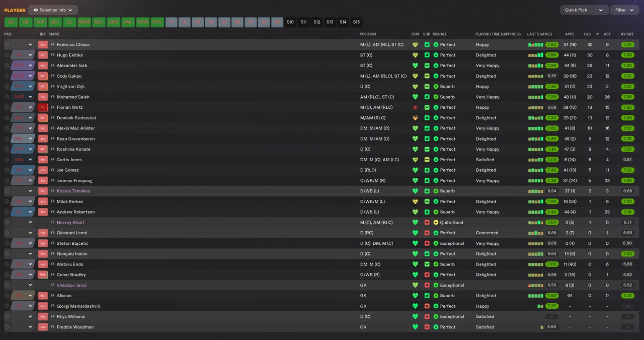
Task: Click the person icon beside Harvey Elliott
Action: pyautogui.click(x=53, y=222)
